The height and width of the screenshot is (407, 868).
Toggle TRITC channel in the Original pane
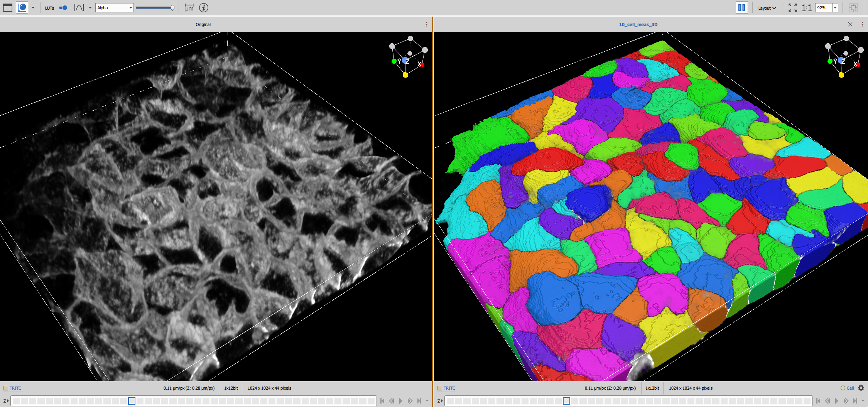point(6,388)
